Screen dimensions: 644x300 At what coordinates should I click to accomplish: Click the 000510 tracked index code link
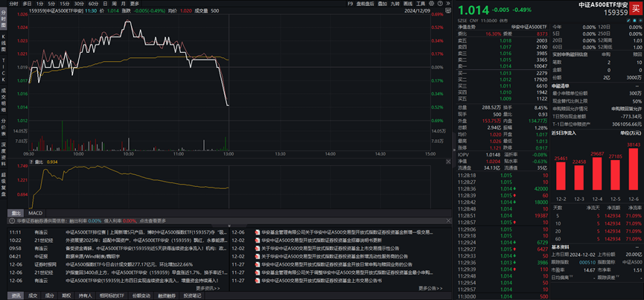pyautogui.click(x=586, y=262)
